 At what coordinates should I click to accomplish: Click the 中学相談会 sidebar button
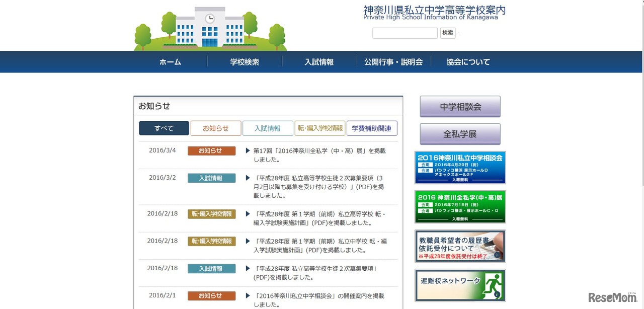tap(459, 106)
